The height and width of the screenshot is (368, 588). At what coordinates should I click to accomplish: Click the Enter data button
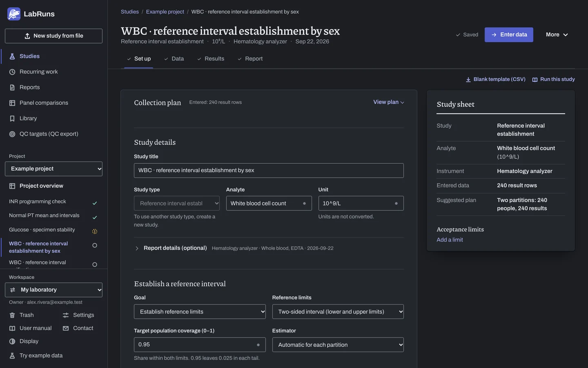pos(509,35)
